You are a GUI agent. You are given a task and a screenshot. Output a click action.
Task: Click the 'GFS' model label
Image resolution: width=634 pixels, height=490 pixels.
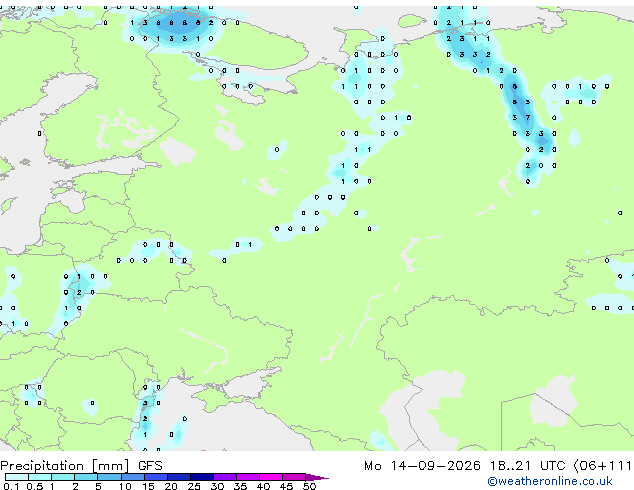(150, 466)
